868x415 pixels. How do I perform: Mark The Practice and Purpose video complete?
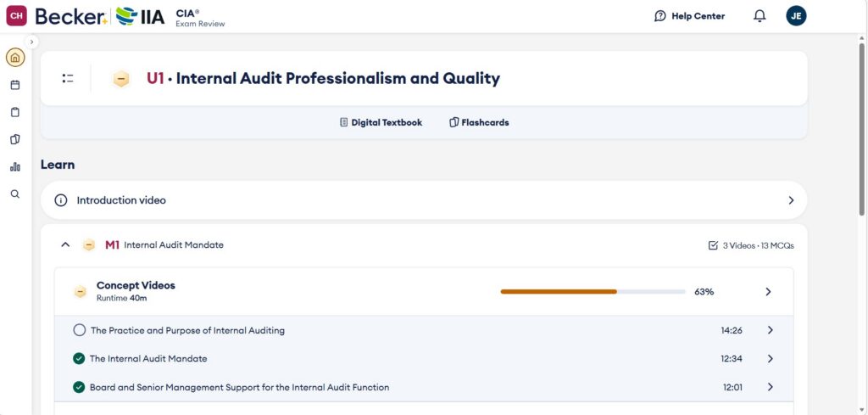pos(79,330)
